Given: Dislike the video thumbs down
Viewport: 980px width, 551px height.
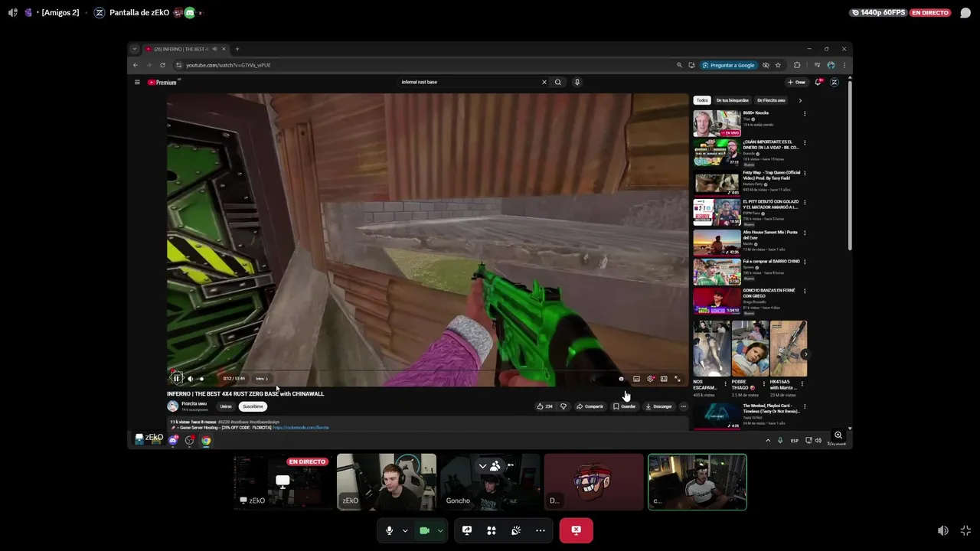Looking at the screenshot, I should 563,406.
